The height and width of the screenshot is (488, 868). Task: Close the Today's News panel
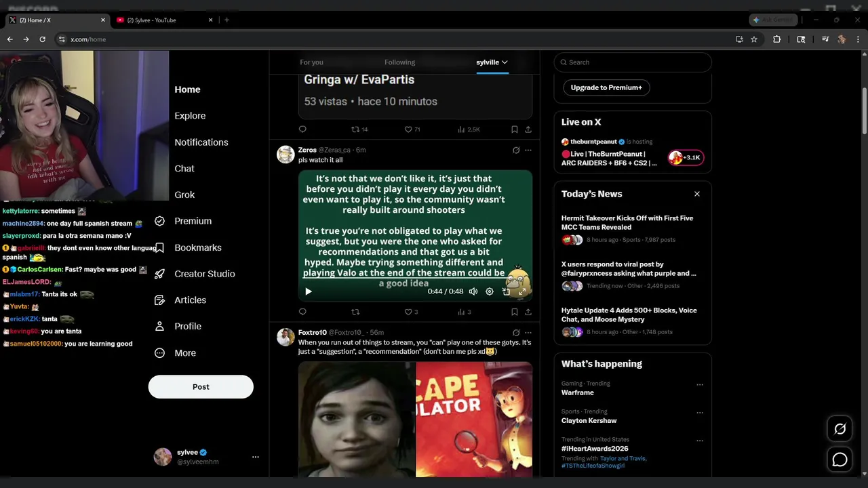point(696,194)
